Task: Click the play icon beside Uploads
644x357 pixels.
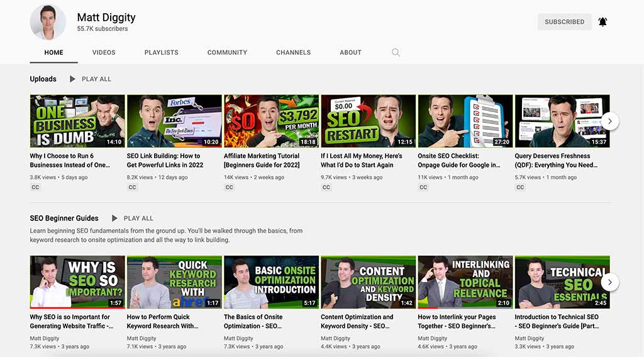Action: (72, 79)
